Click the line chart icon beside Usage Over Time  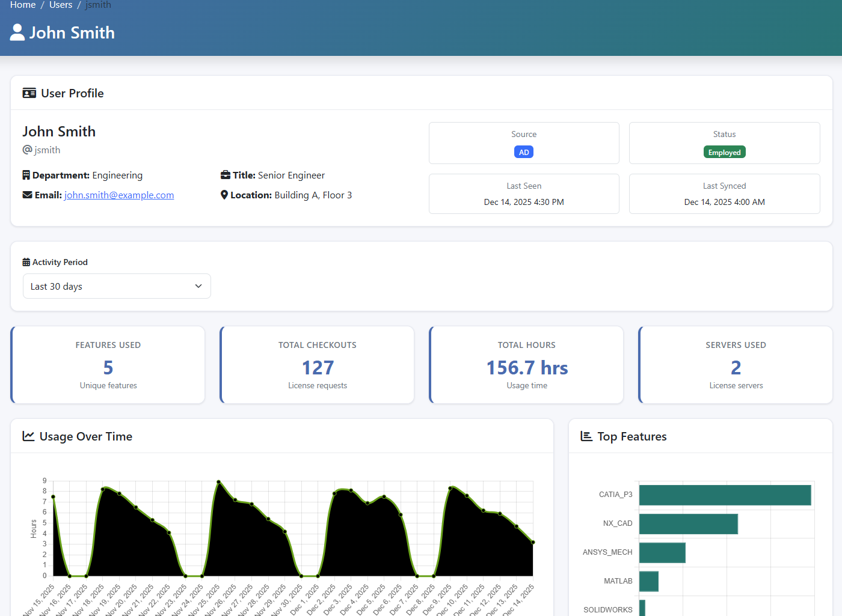click(28, 436)
